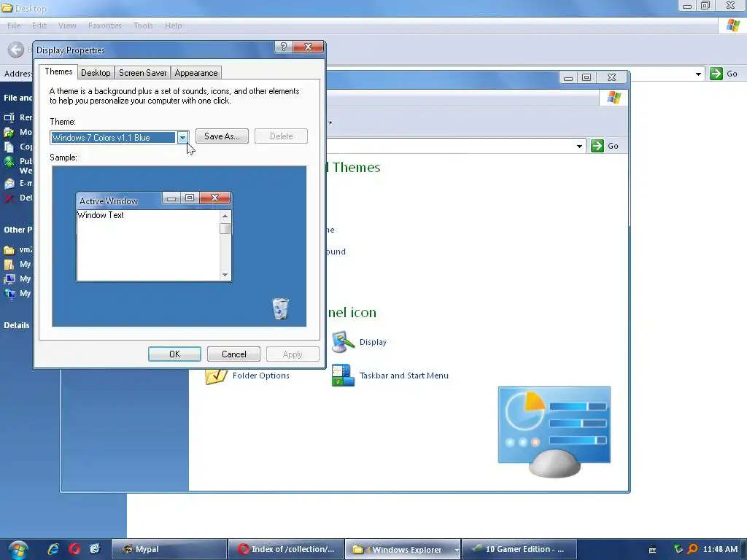Click the help question mark button in the dialog
Viewport: 747px width, 560px height.
point(284,47)
